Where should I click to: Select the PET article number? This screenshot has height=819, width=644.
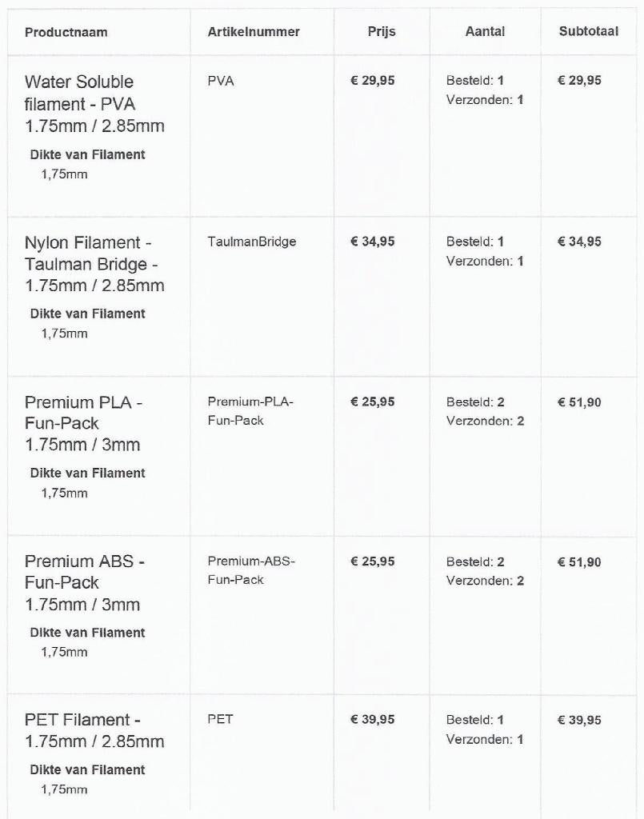[x=220, y=719]
